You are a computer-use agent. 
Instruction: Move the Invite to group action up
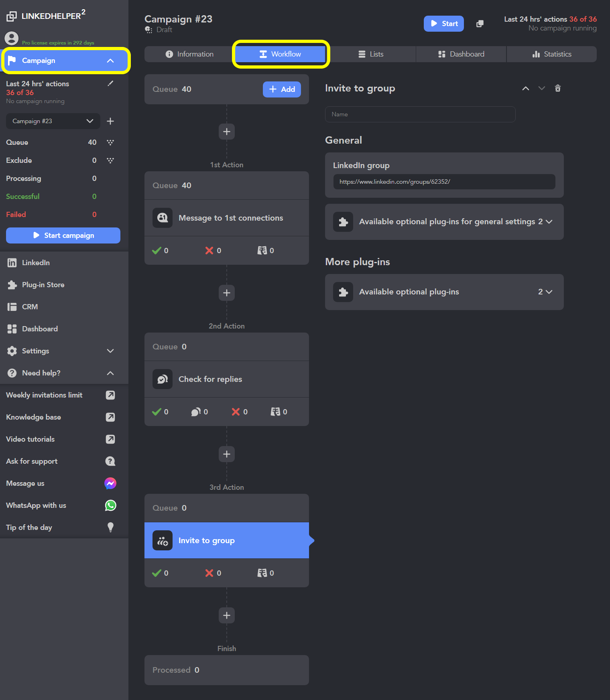(x=525, y=88)
